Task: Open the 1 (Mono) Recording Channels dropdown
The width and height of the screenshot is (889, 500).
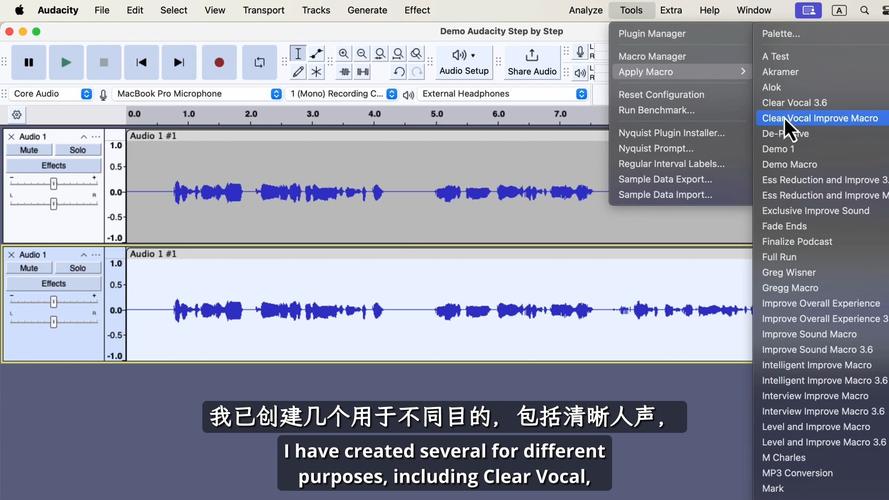Action: click(342, 94)
